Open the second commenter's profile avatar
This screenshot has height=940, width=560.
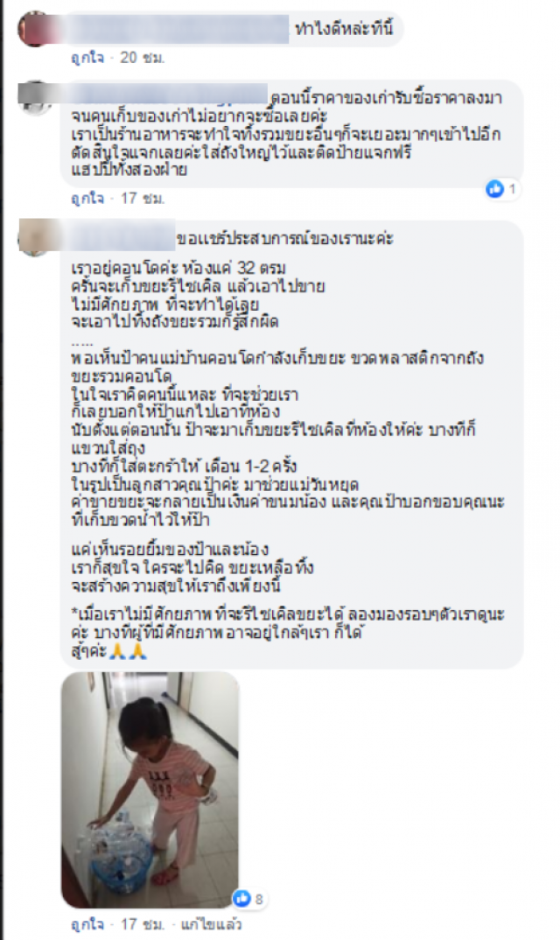tap(36, 98)
